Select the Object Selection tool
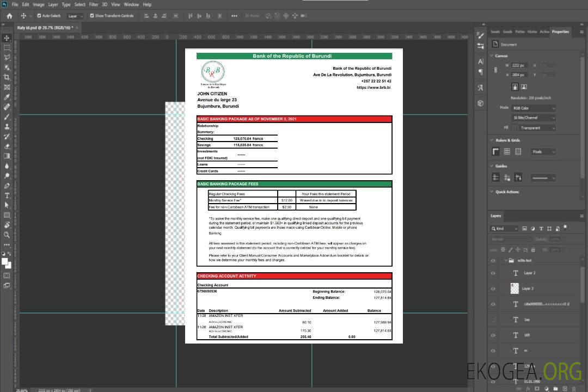This screenshot has width=588, height=392. (7, 68)
